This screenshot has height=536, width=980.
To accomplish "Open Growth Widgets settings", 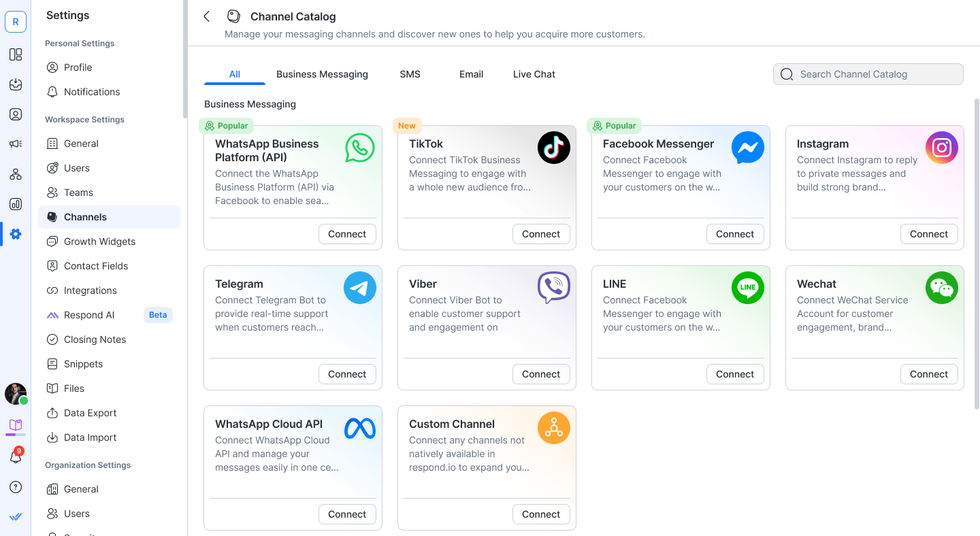I will coord(98,241).
